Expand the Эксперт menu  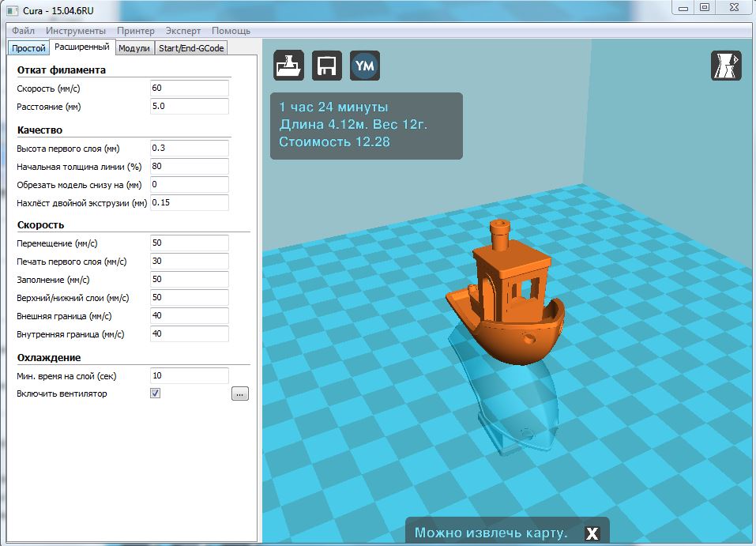click(183, 31)
